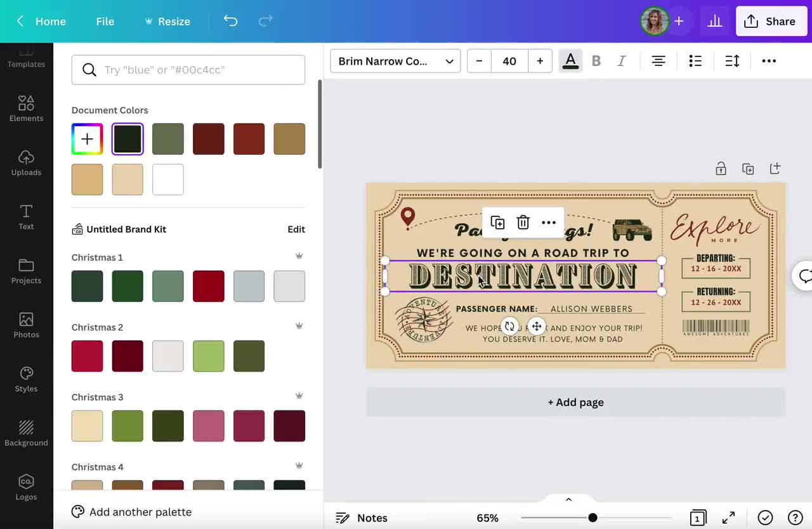Choose the pink Christmas 3 swatch
The width and height of the screenshot is (812, 529).
[209, 426]
